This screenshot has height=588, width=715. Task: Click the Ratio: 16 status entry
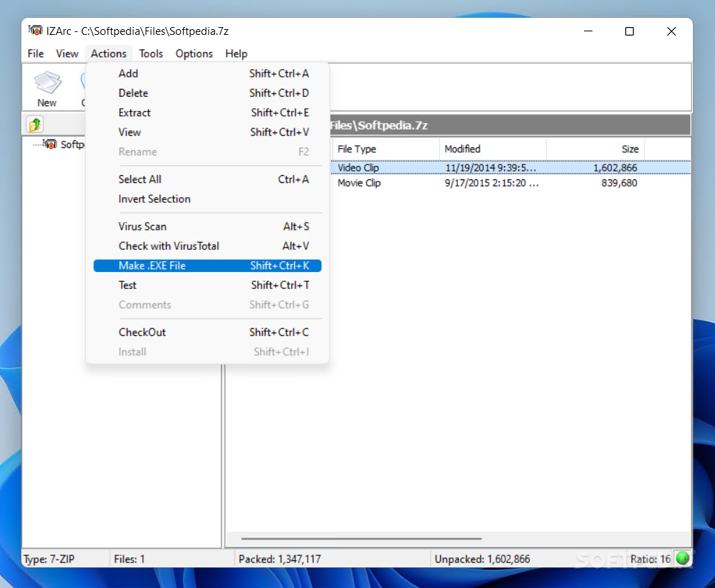(650, 559)
